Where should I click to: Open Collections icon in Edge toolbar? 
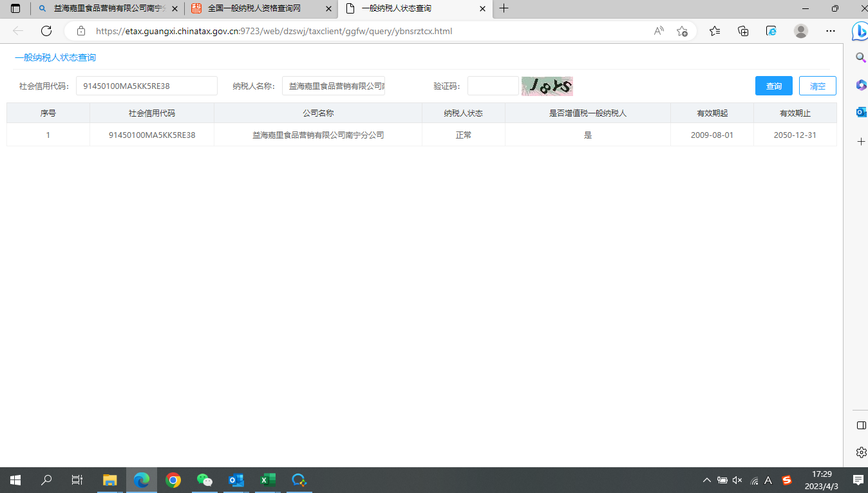tap(743, 31)
